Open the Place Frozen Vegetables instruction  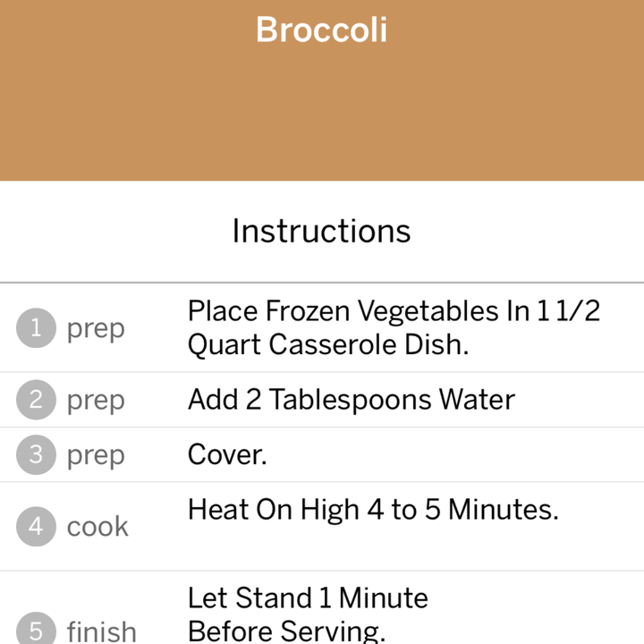(394, 327)
